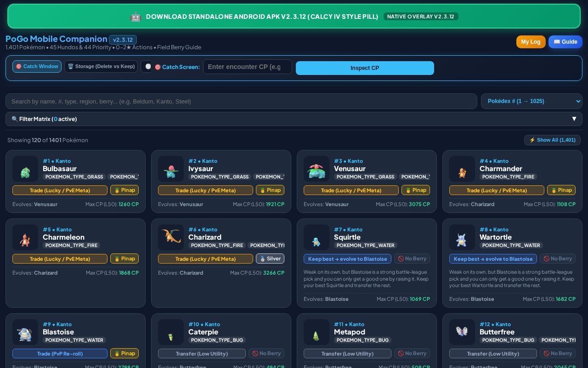Click the Ivysaur sprite icon

click(171, 169)
